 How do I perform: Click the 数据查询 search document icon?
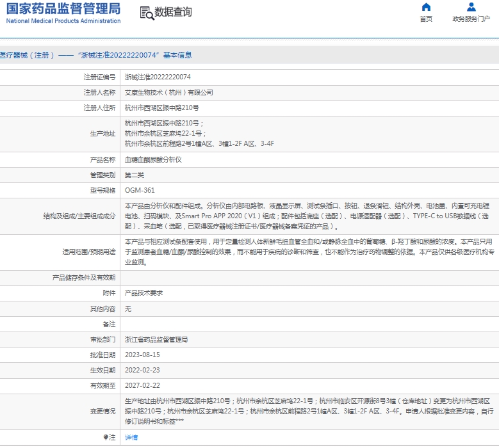147,13
